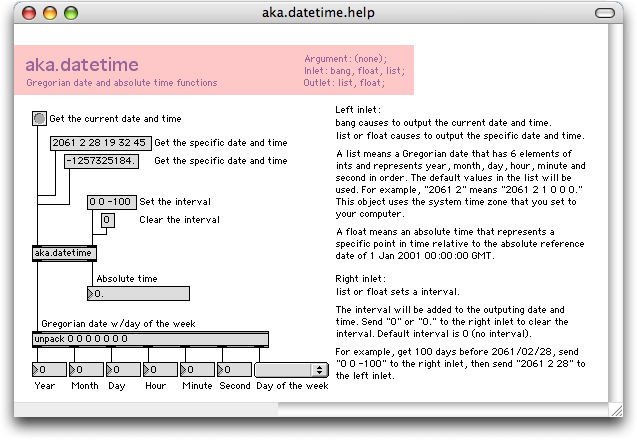Image resolution: width=637 pixels, height=440 pixels.
Task: Click the yellow minimize window button
Action: click(50, 13)
